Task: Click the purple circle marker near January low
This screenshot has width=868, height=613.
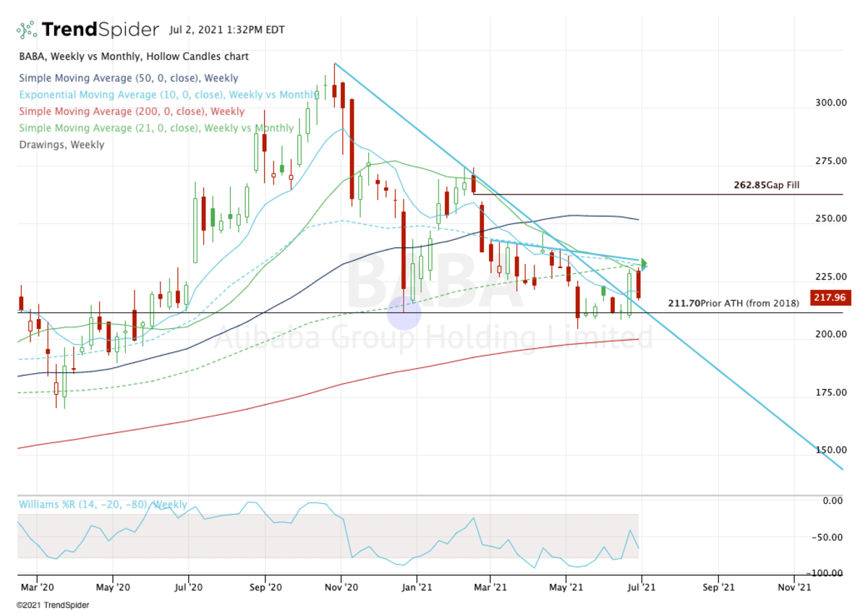Action: coord(404,313)
